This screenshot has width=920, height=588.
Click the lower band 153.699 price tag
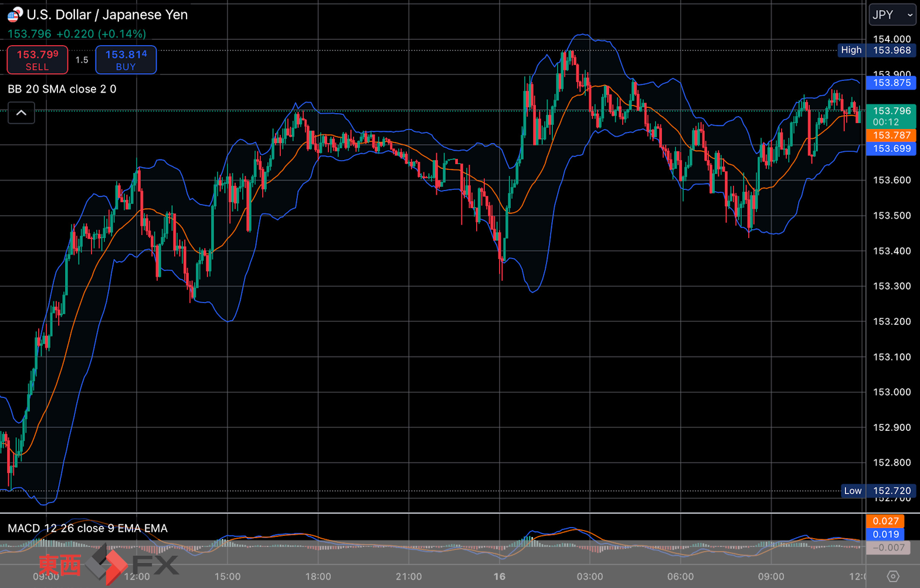pos(891,148)
